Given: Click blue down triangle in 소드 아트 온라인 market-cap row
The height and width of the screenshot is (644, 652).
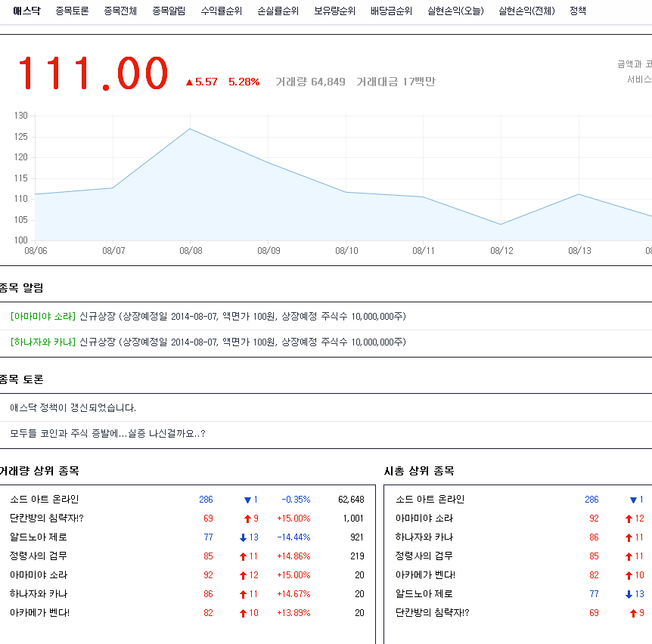Looking at the screenshot, I should [633, 500].
